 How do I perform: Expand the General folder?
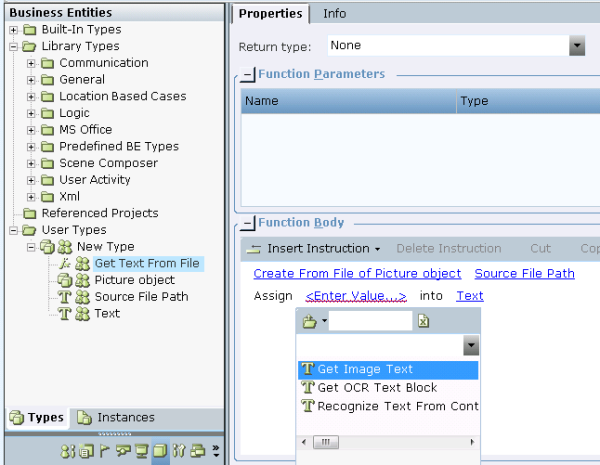click(x=31, y=80)
